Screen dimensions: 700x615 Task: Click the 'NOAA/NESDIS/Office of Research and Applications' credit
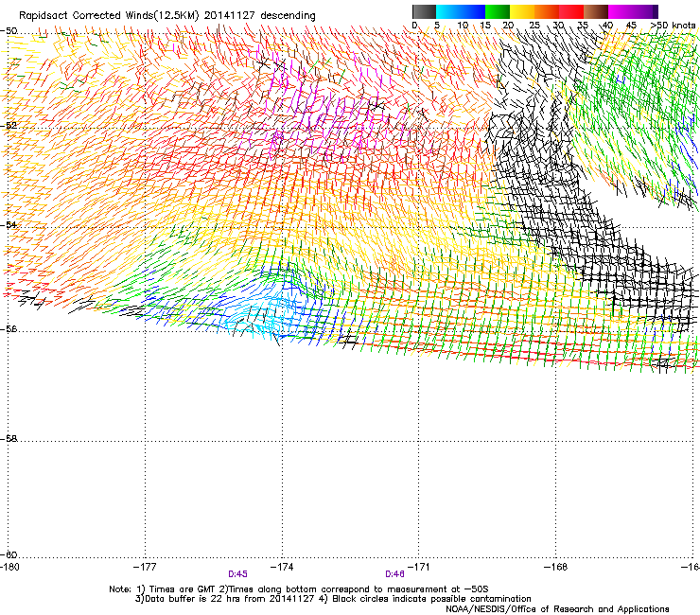(x=557, y=609)
